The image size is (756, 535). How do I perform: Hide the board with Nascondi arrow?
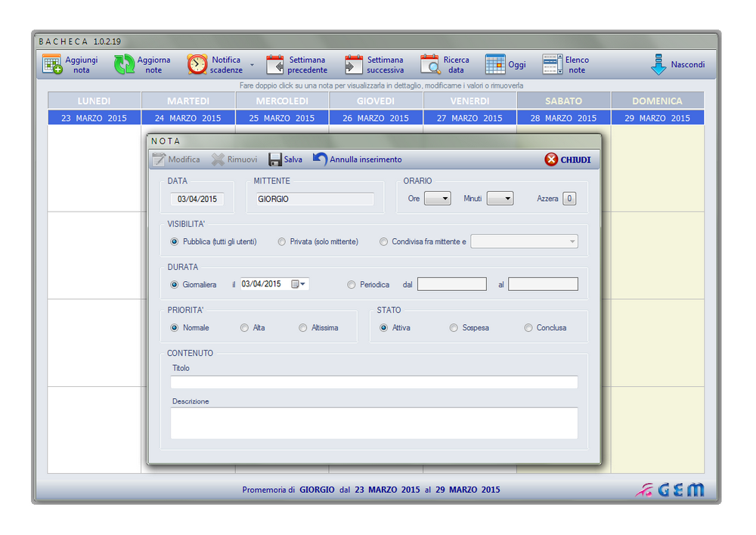(658, 65)
